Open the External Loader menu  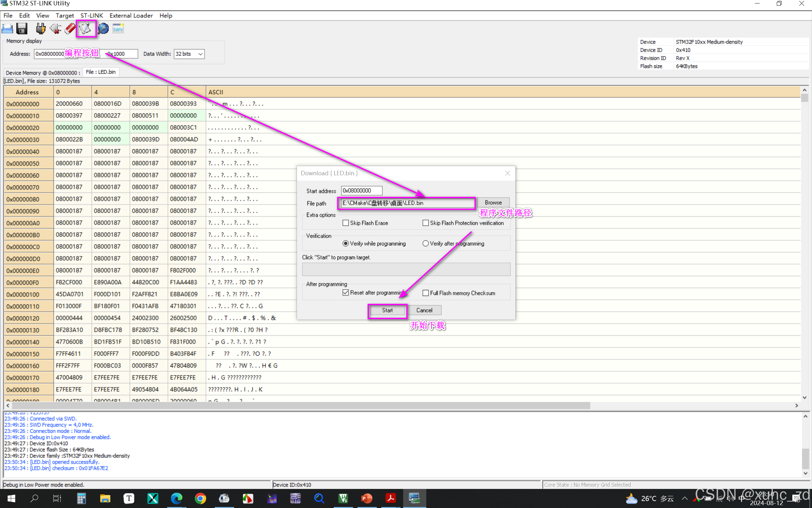(x=131, y=16)
